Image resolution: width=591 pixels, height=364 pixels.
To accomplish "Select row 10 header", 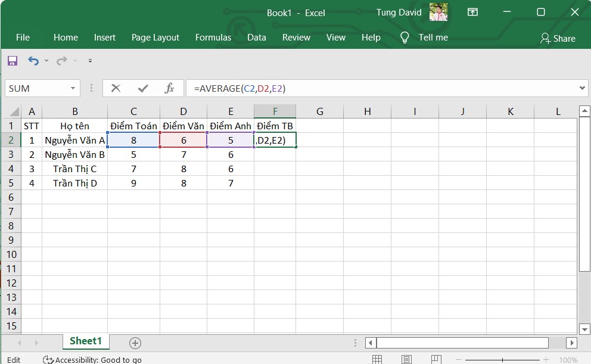I will [x=11, y=254].
